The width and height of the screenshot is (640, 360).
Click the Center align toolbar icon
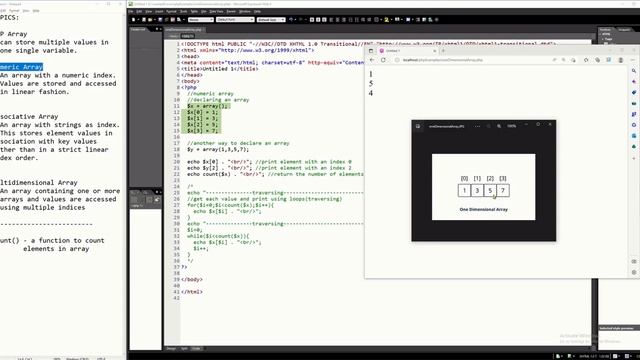(x=338, y=20)
